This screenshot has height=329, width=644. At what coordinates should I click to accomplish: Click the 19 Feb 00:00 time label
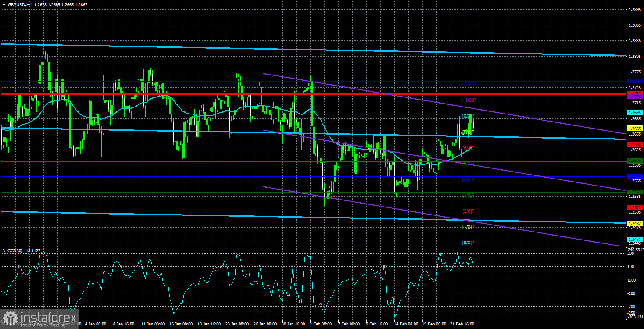tap(434, 324)
